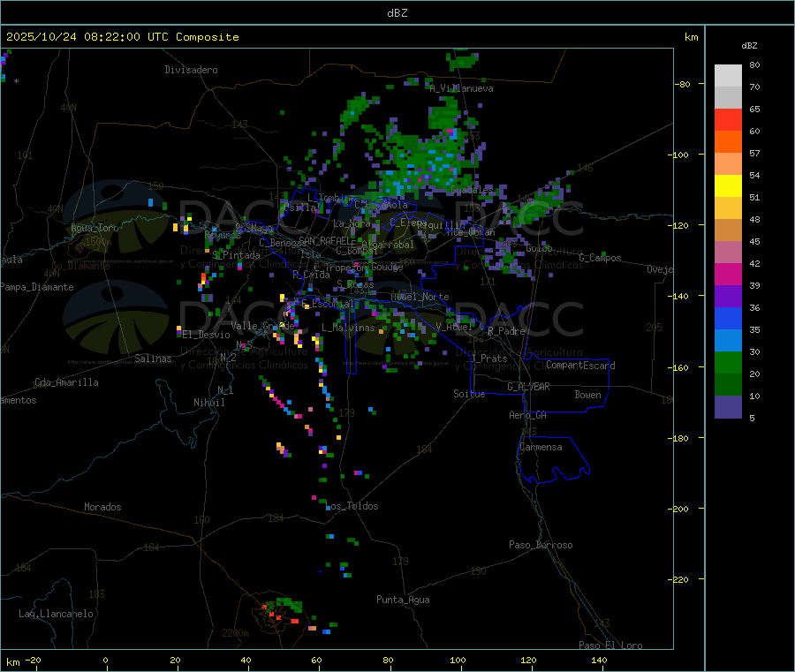Click the Cda_Amarilla label

pyautogui.click(x=66, y=382)
